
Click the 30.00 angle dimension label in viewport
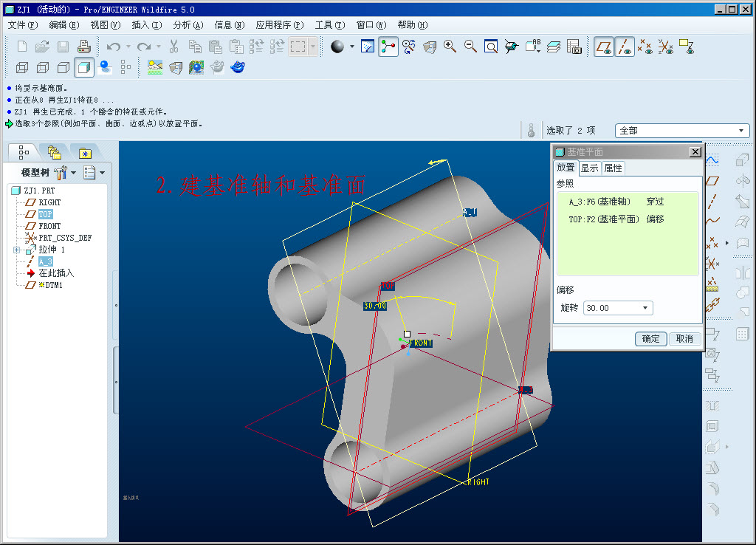coord(375,306)
